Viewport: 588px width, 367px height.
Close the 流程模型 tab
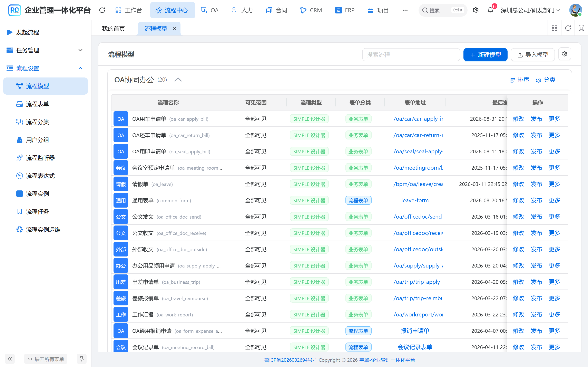tap(174, 29)
